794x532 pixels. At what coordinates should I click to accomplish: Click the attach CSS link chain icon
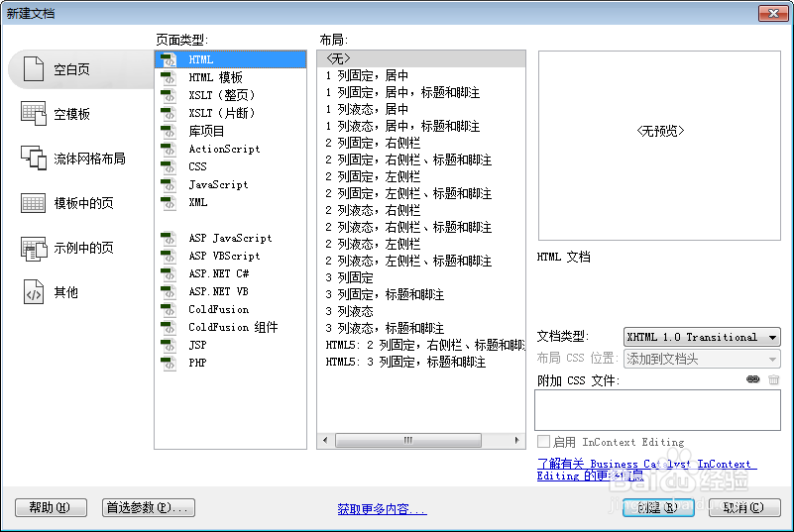coord(753,379)
